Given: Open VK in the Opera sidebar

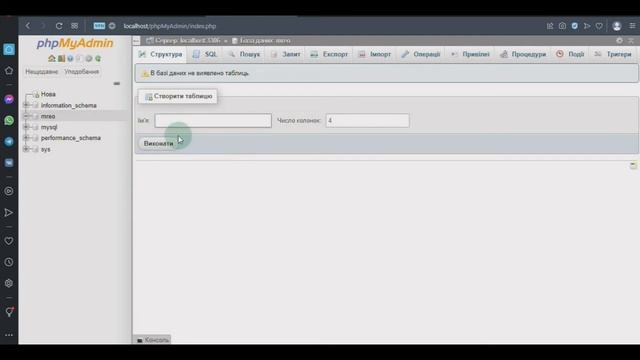Looking at the screenshot, I should [x=9, y=163].
